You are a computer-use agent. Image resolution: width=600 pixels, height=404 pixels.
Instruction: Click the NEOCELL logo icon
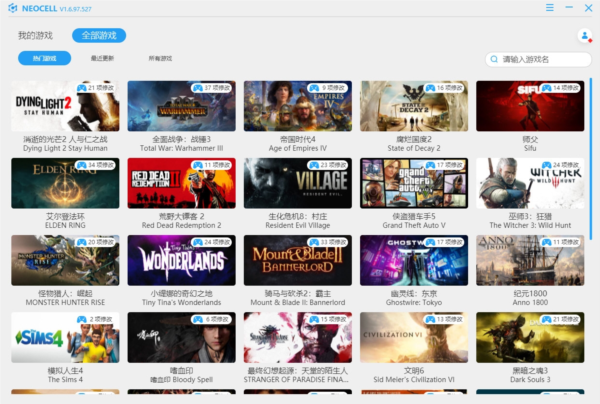click(11, 8)
